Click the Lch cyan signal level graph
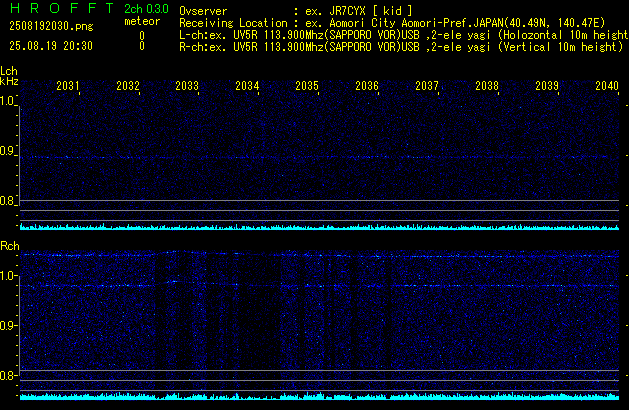Image resolution: width=629 pixels, height=410 pixels. (x=319, y=227)
